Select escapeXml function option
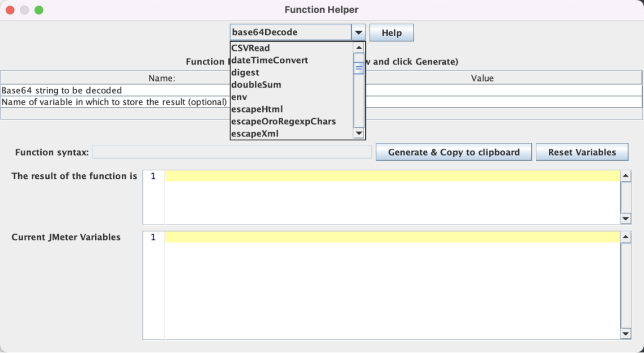The width and height of the screenshot is (644, 353). click(x=254, y=134)
